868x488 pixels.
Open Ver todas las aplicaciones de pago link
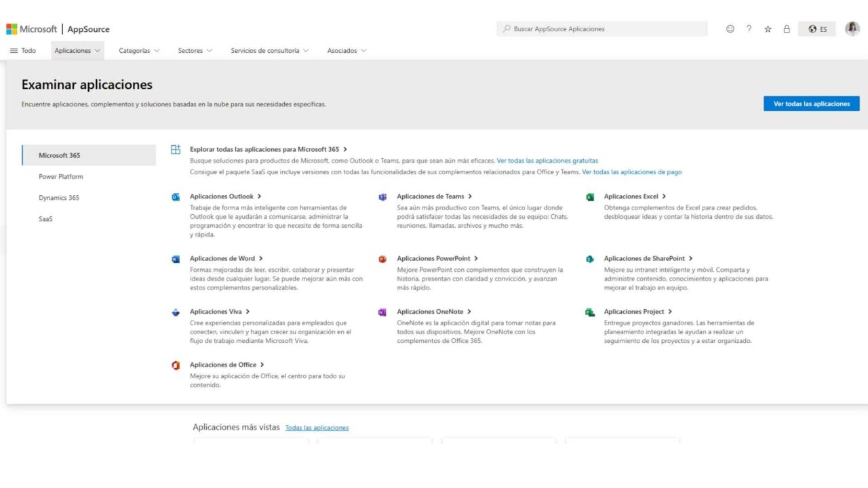point(632,172)
